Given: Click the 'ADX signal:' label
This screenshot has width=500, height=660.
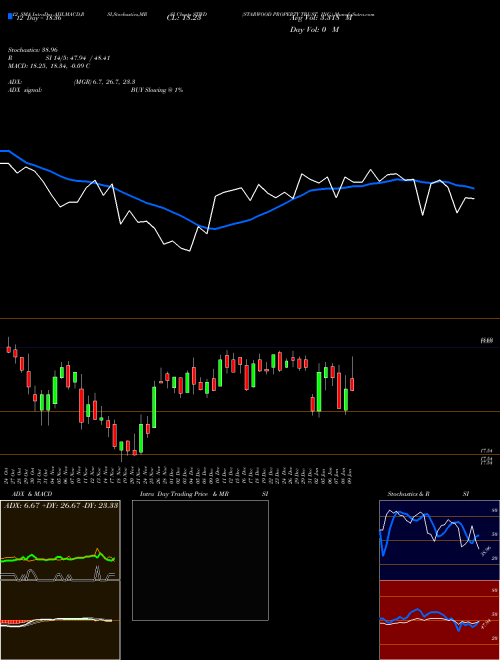Looking at the screenshot, I should tap(25, 90).
